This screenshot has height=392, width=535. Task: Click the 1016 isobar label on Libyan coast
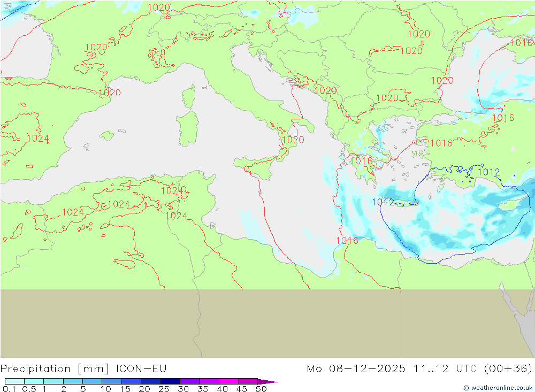coord(347,241)
